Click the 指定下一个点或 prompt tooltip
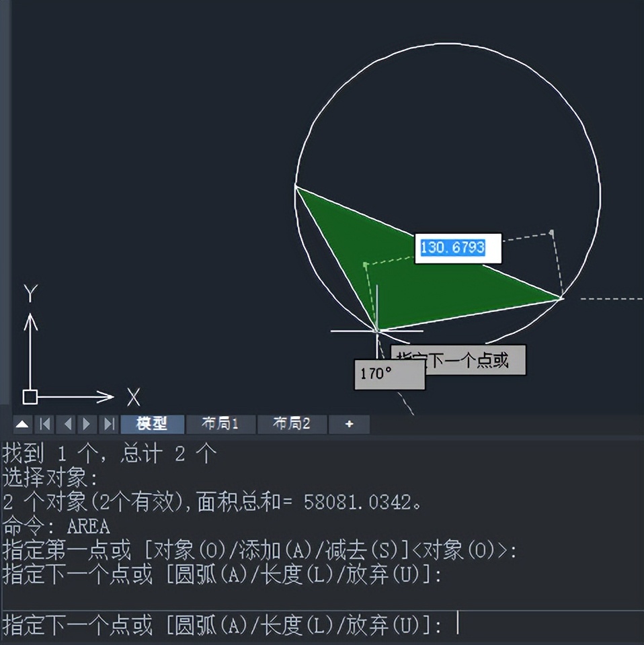 pos(458,360)
